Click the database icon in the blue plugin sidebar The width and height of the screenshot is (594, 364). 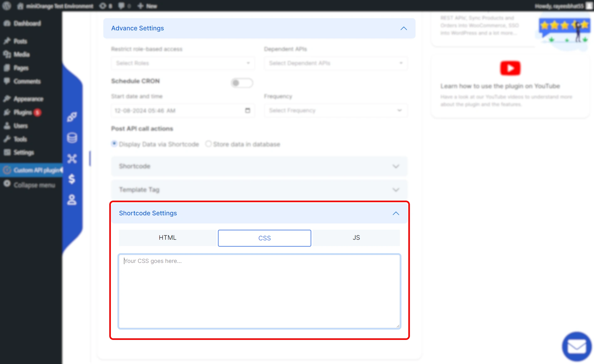(x=72, y=138)
